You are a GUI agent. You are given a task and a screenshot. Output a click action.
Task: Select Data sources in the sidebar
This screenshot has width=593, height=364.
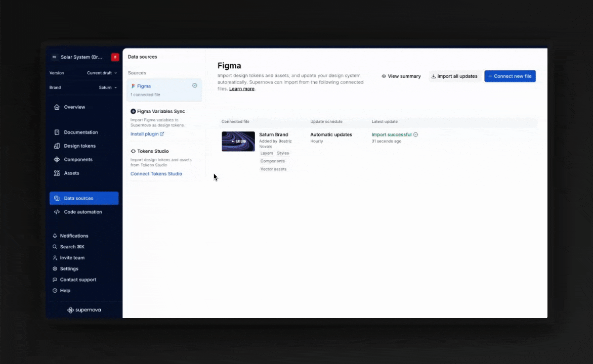tap(84, 199)
